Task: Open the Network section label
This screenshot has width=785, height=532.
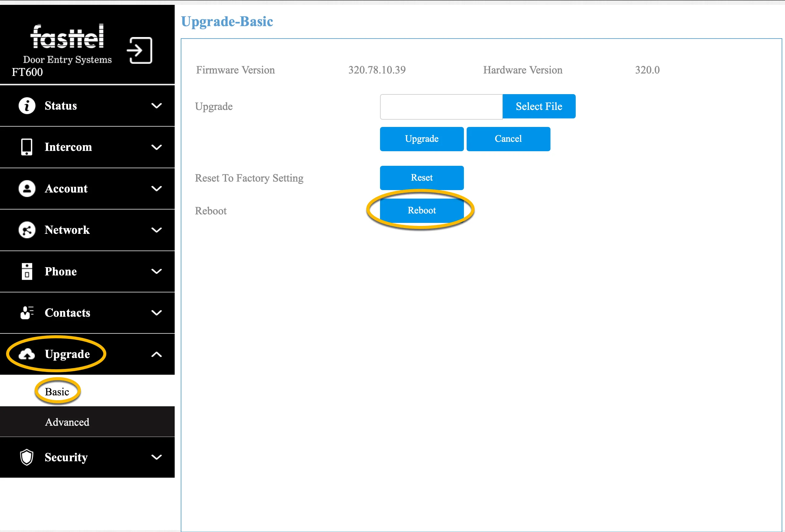Action: coord(67,230)
